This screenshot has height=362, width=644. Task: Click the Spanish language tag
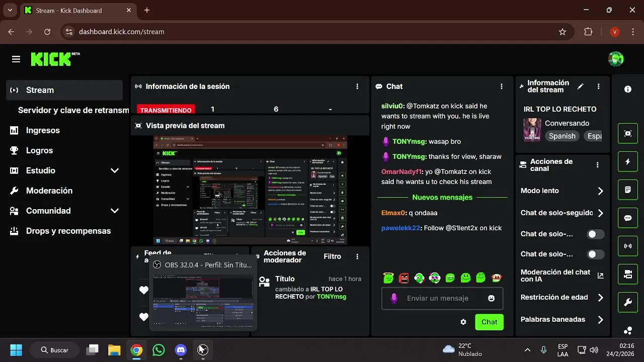(x=562, y=136)
